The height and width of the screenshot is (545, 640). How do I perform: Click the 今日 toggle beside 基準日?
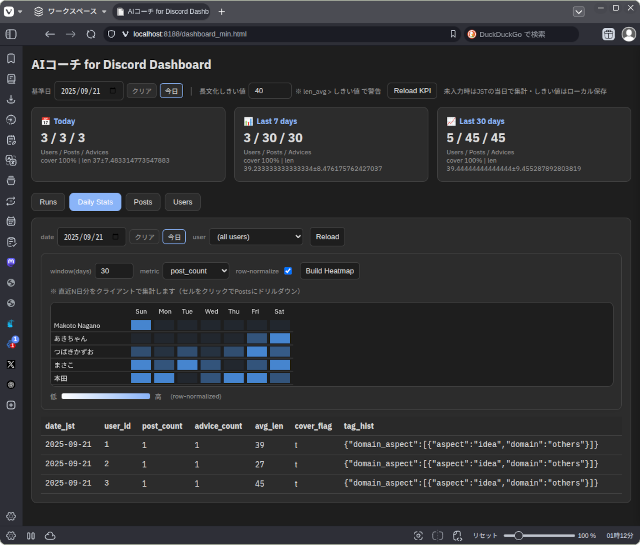click(172, 91)
